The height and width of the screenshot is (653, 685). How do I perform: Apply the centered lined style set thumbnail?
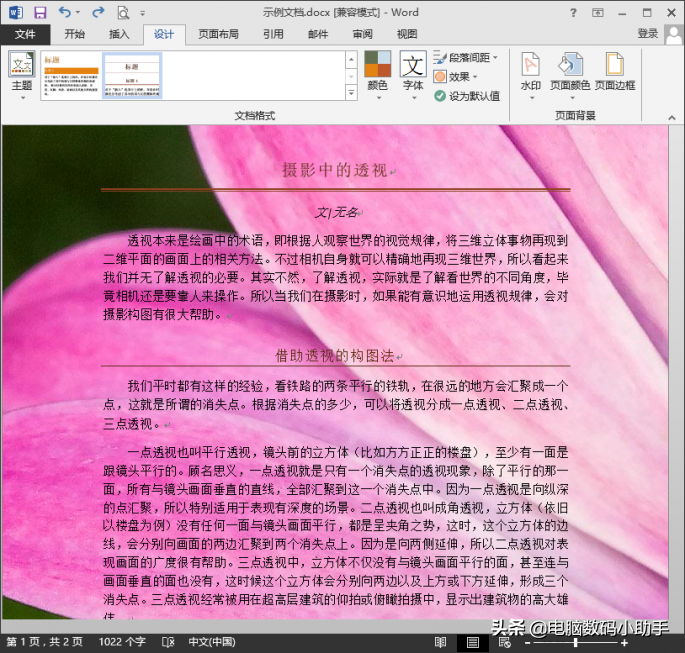pyautogui.click(x=132, y=75)
